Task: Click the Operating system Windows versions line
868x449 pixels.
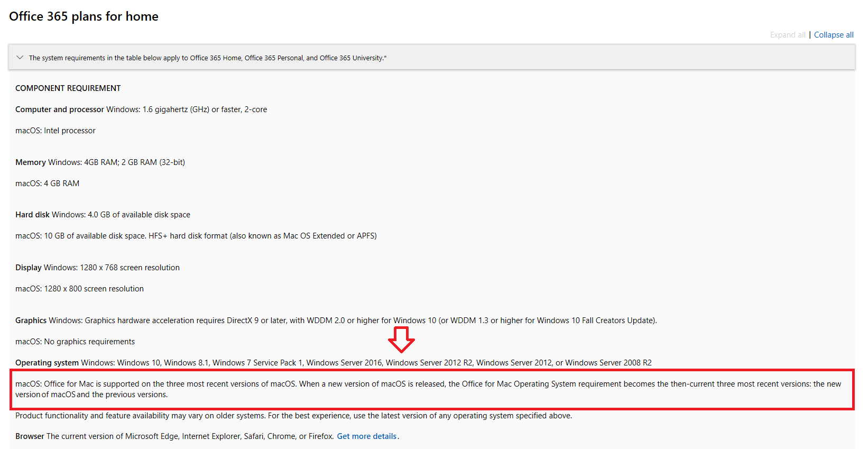Action: click(x=334, y=363)
